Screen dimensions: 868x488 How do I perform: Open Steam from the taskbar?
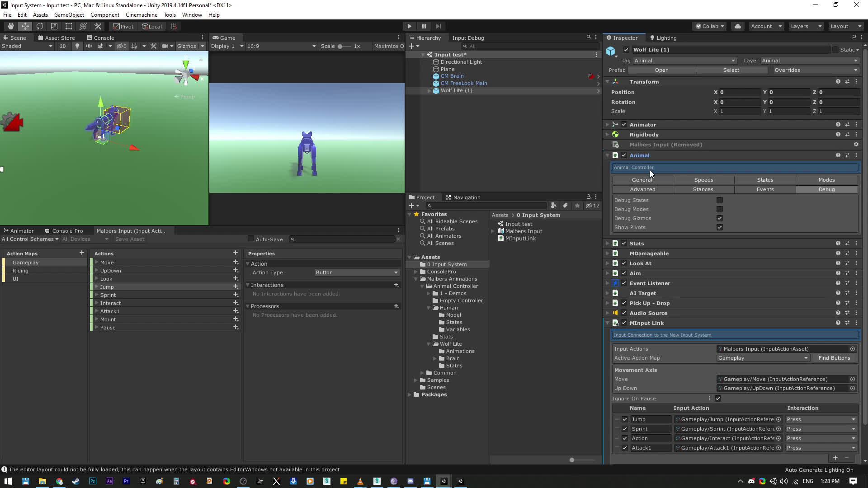pos(75,481)
